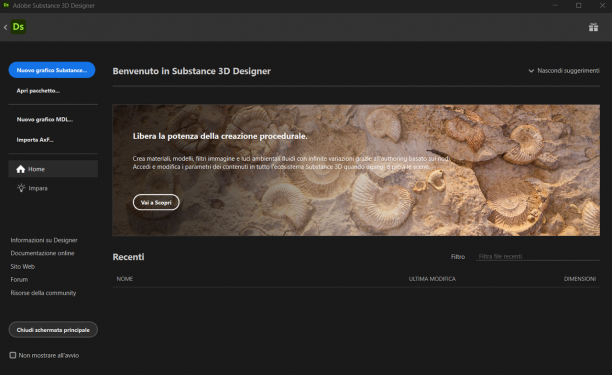Enable Non mostrare all'avvio checkbox
The height and width of the screenshot is (375, 612).
(13, 355)
